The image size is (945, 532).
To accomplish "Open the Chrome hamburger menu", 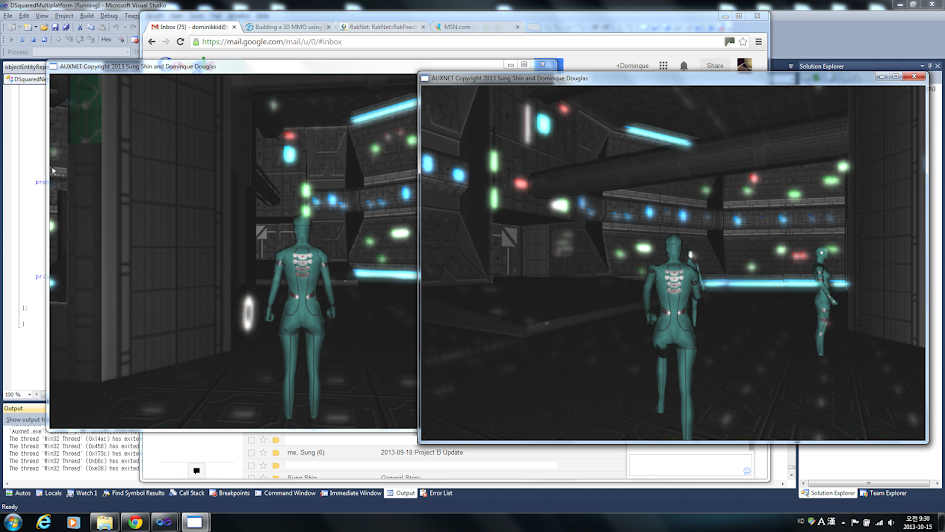I will pyautogui.click(x=759, y=42).
